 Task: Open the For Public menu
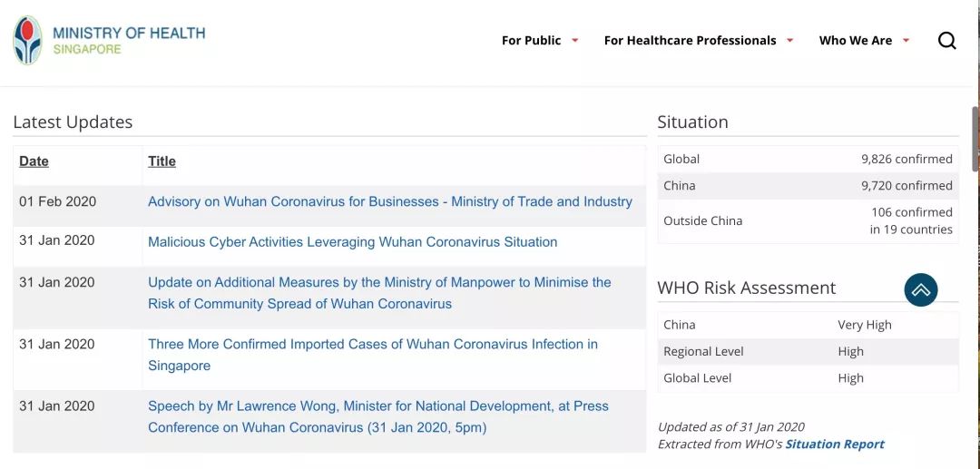click(531, 41)
